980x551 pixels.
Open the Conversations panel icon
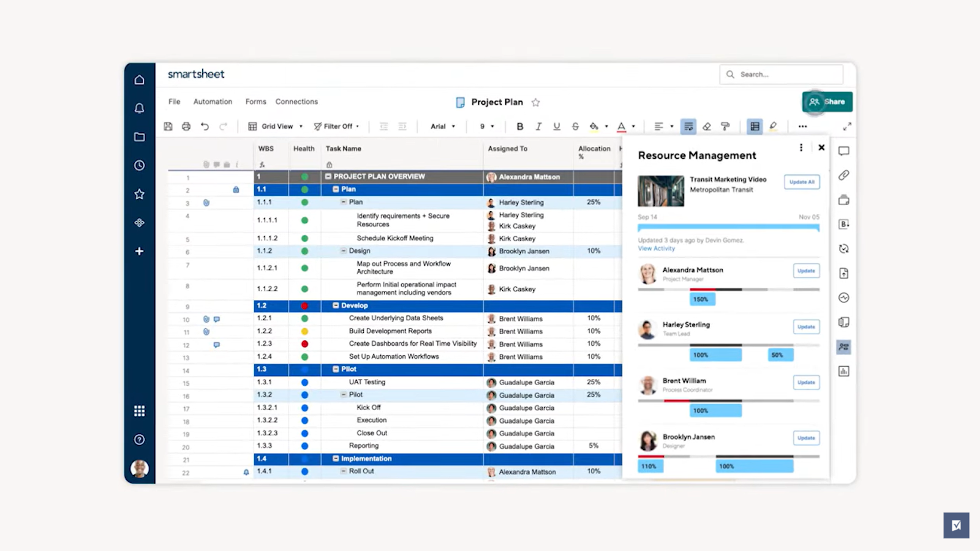point(843,151)
